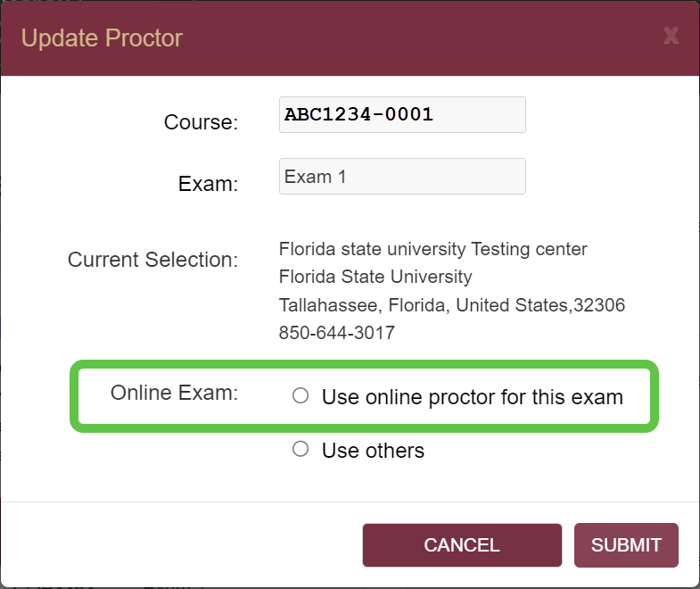Click the Update Proctor dialog title
The height and width of the screenshot is (589, 700).
coord(102,38)
